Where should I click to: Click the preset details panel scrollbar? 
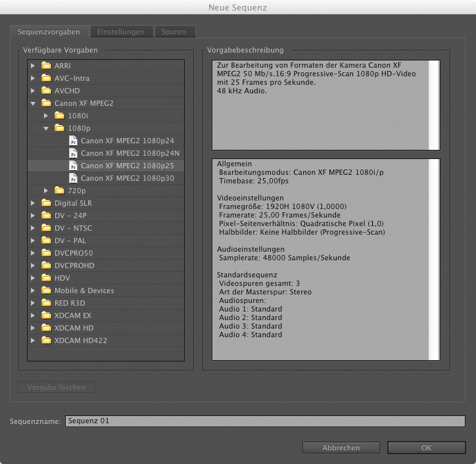(x=433, y=260)
